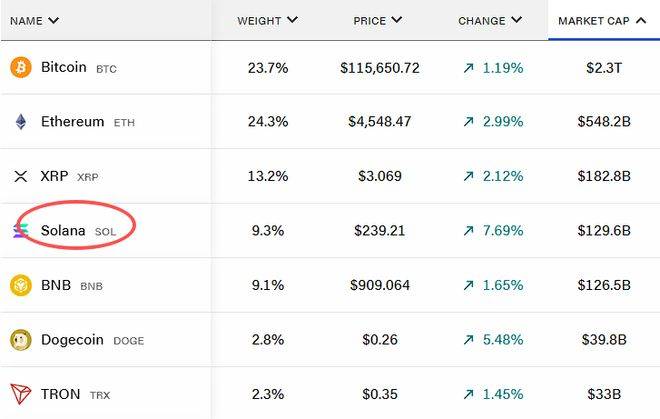The image size is (660, 419).
Task: Click the XRP logo icon
Action: point(20,177)
